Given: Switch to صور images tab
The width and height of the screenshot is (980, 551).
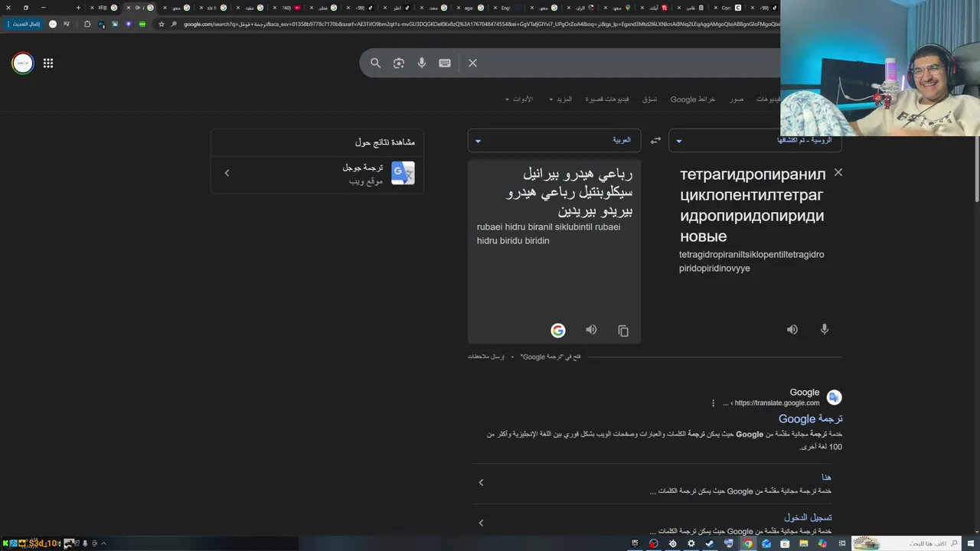Looking at the screenshot, I should tap(737, 99).
